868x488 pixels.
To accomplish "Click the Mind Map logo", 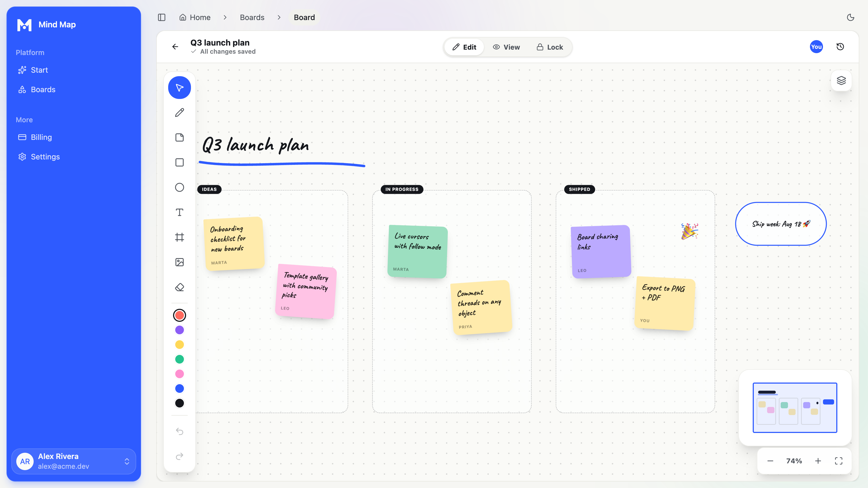I will pyautogui.click(x=24, y=25).
